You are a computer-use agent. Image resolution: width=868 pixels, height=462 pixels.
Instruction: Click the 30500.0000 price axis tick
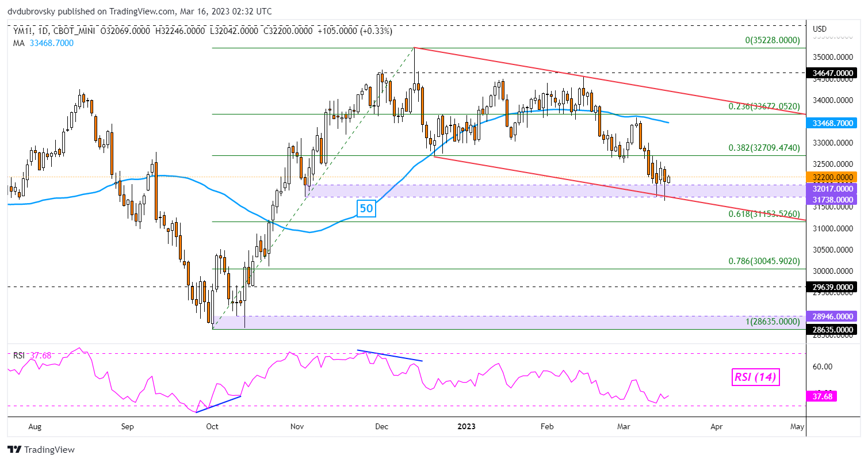point(832,250)
